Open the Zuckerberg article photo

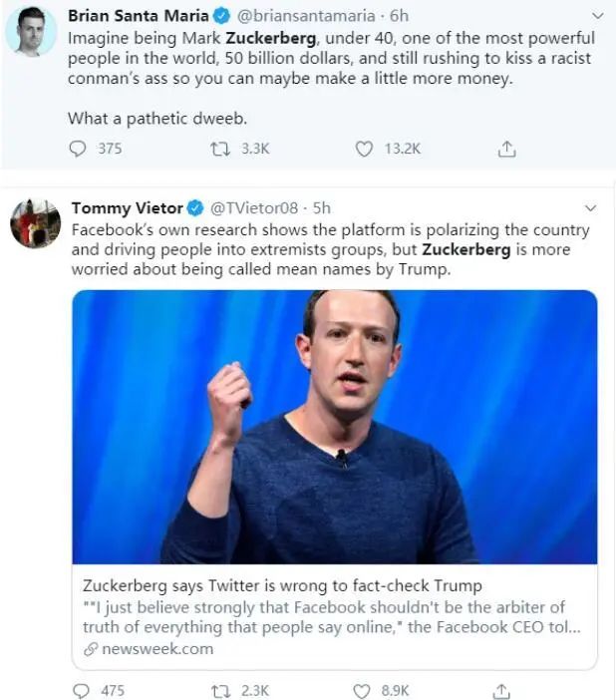[334, 427]
